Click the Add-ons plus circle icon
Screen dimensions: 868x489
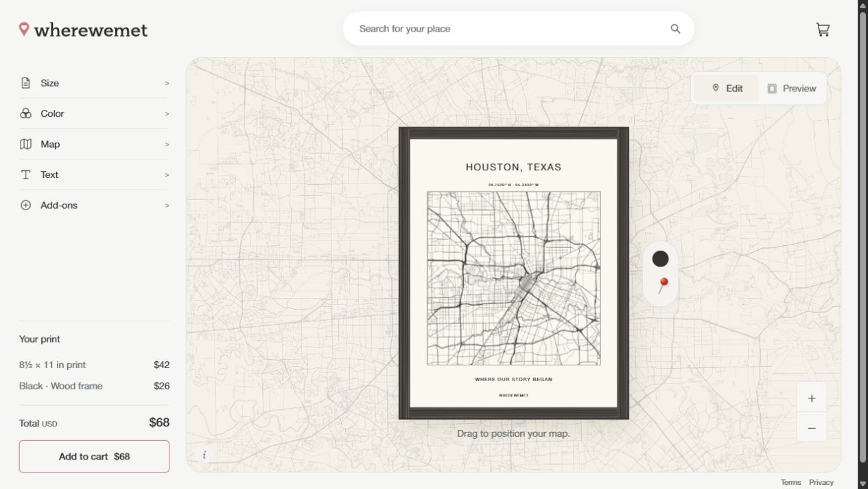click(x=25, y=205)
